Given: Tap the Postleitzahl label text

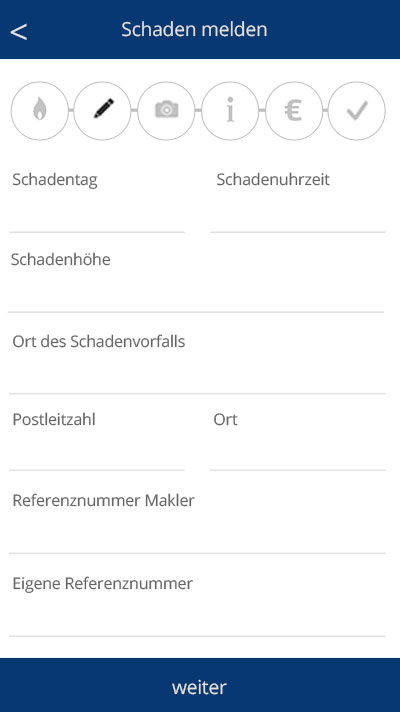Looking at the screenshot, I should [54, 420].
